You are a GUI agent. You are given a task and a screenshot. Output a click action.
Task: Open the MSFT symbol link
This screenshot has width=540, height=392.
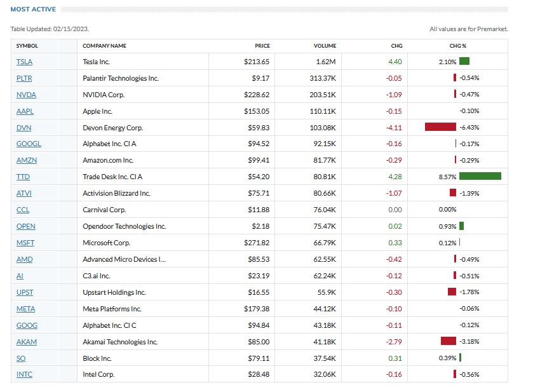(x=25, y=243)
